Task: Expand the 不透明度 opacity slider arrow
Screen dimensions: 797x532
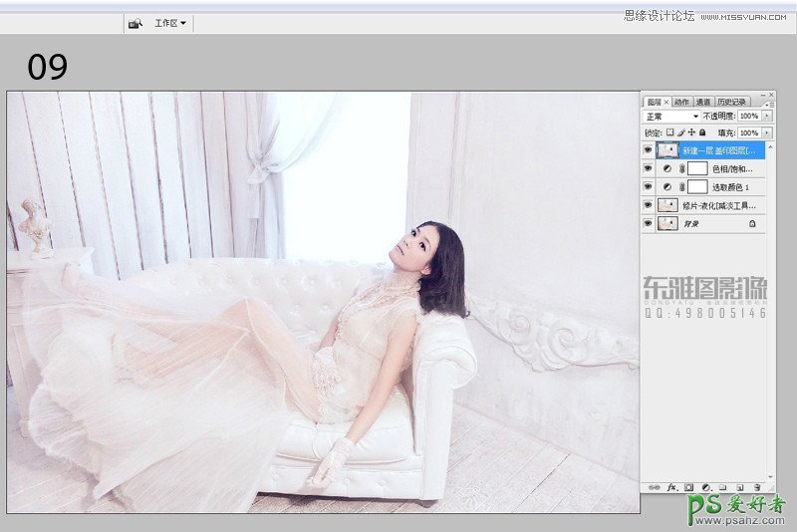Action: [767, 117]
